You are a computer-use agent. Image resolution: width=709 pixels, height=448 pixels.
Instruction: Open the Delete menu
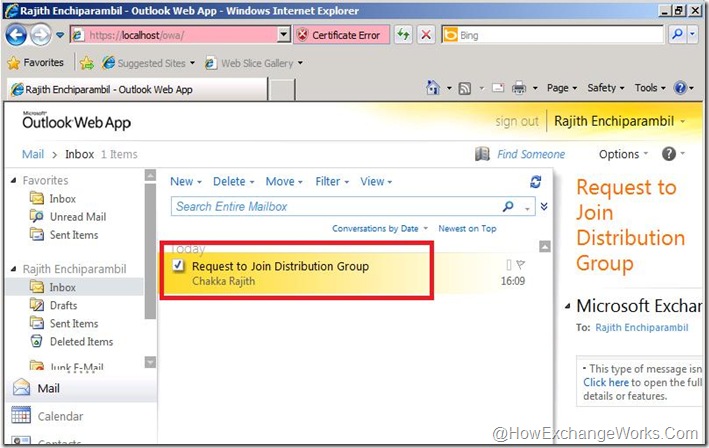(x=233, y=181)
